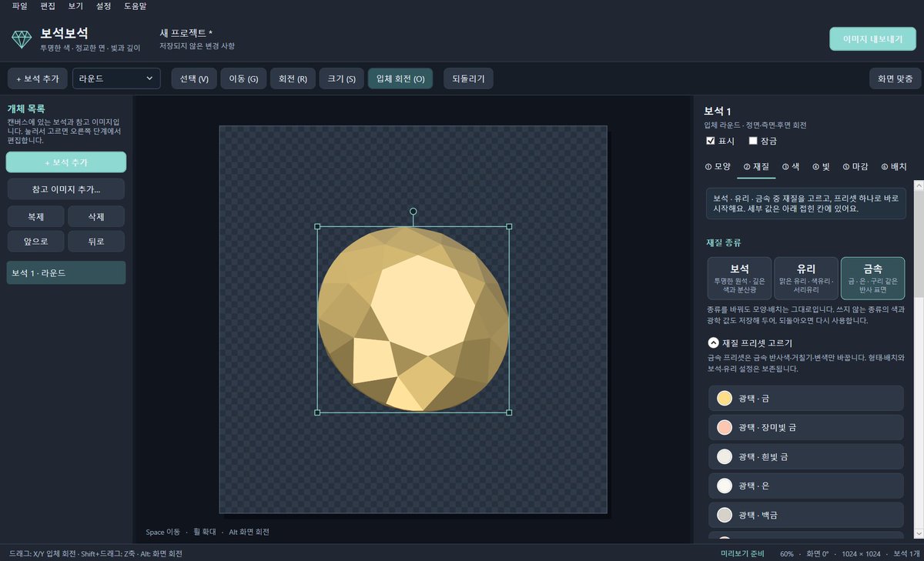The image size is (924, 561).
Task: Choose the 유리 material type
Action: pyautogui.click(x=806, y=278)
